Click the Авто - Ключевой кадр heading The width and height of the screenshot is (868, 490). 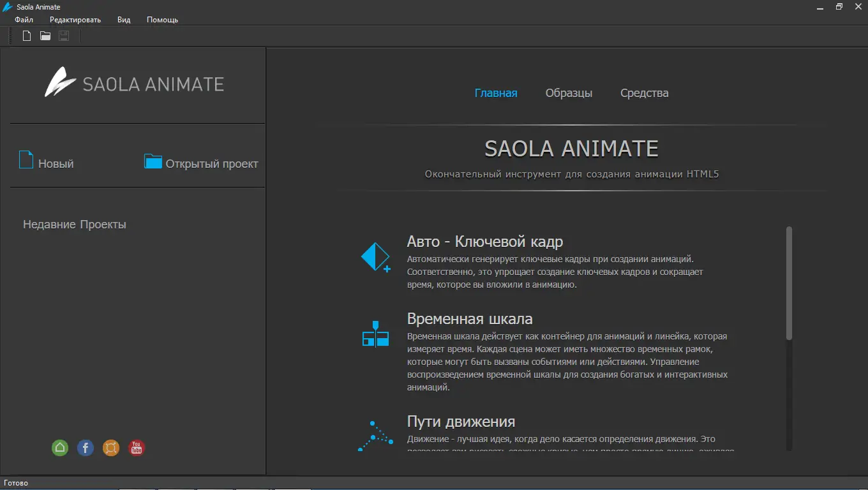(485, 242)
